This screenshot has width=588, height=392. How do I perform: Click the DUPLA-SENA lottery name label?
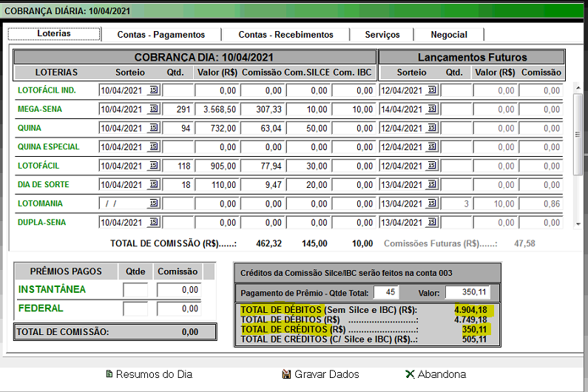click(x=41, y=222)
